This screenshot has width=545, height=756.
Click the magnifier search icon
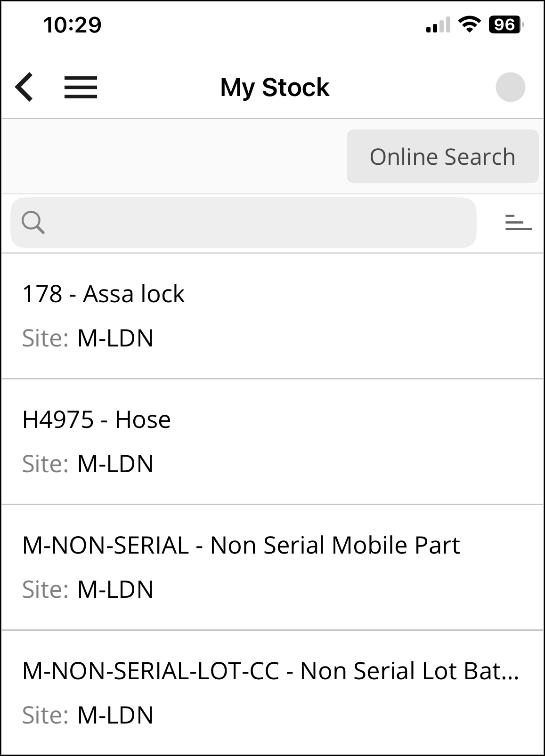[x=33, y=223]
